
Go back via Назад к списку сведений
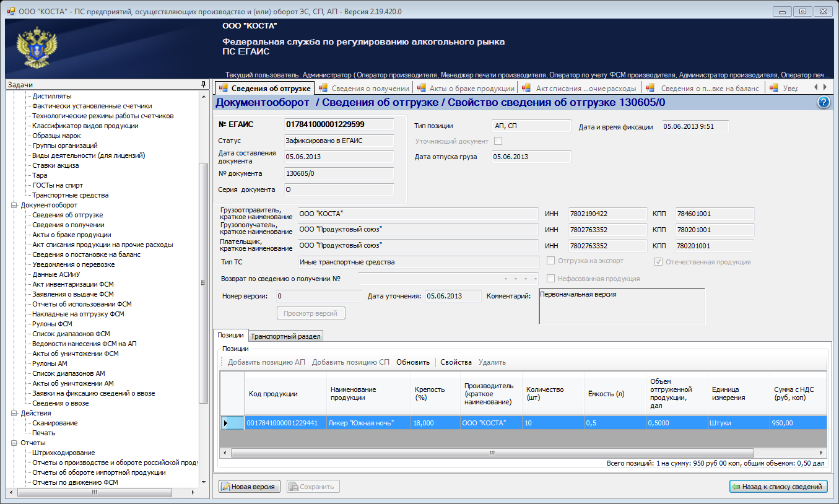click(778, 487)
